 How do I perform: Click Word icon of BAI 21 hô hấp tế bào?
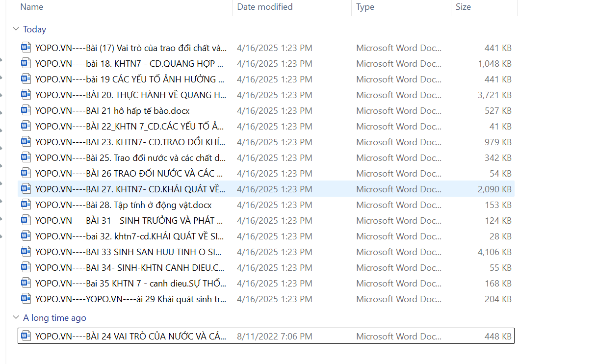tap(26, 110)
